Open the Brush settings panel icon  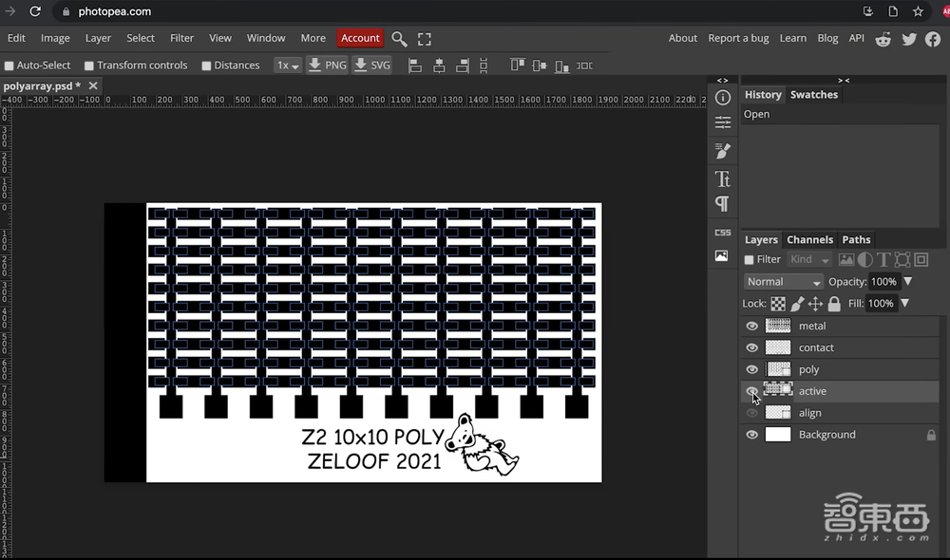pos(722,151)
